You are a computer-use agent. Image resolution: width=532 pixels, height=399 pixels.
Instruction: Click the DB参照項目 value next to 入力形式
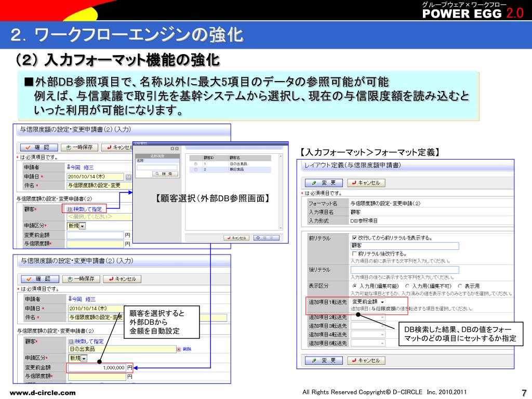click(364, 221)
